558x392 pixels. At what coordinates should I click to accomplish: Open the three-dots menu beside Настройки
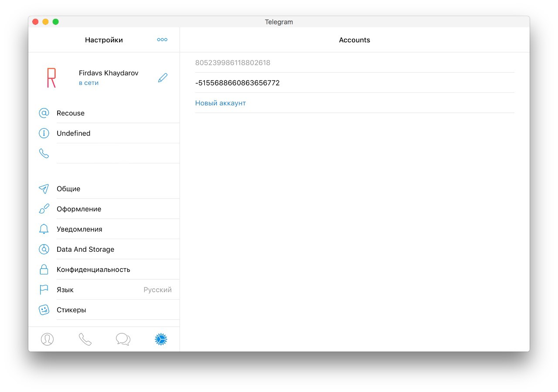point(162,40)
